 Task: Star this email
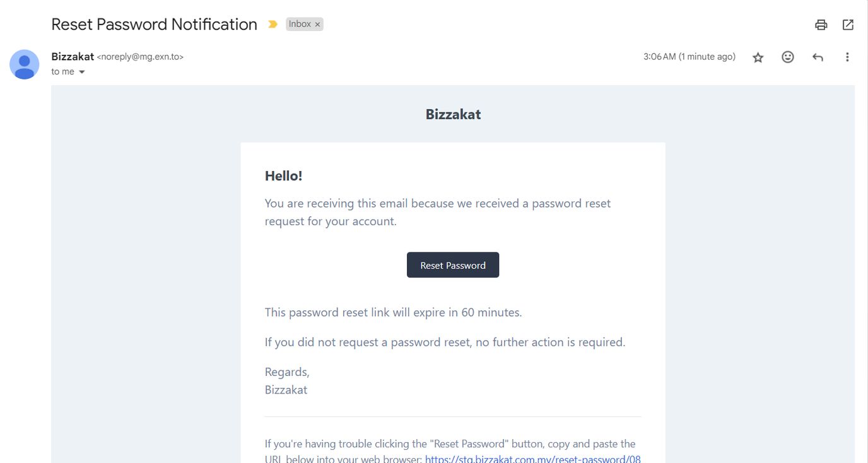(758, 57)
